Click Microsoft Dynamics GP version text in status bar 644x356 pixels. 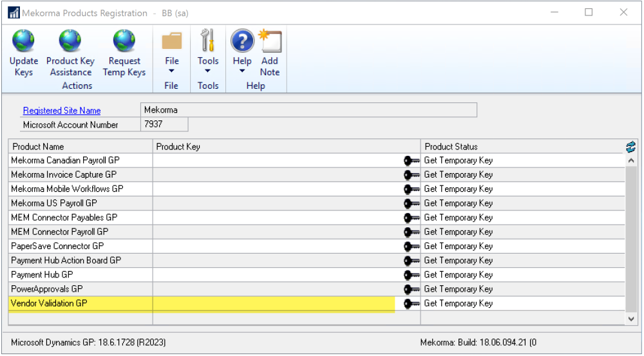coord(88,342)
